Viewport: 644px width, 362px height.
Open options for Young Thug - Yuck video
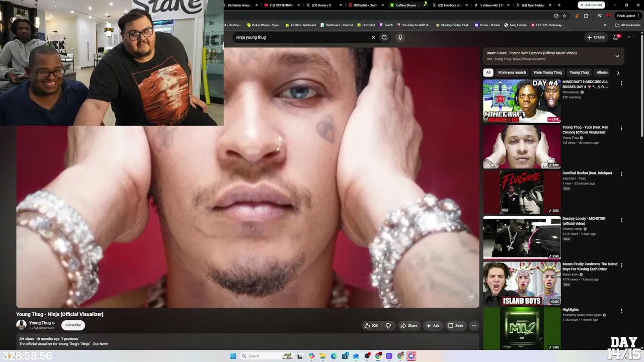tap(621, 129)
